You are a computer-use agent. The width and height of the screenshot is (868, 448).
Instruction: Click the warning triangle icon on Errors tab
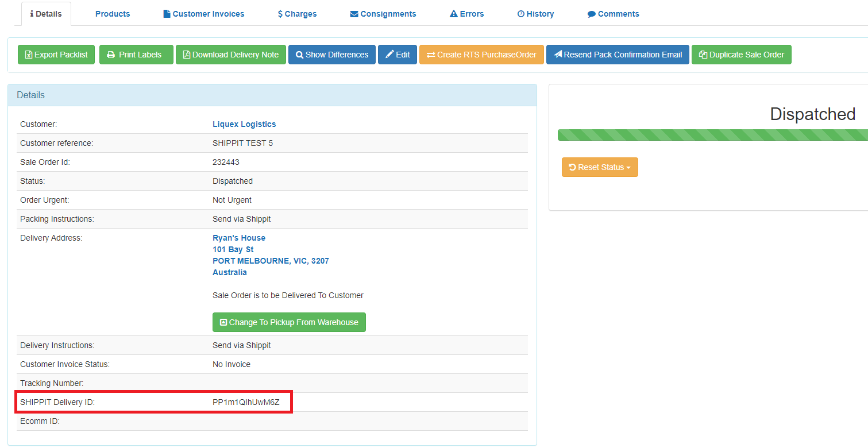(453, 14)
